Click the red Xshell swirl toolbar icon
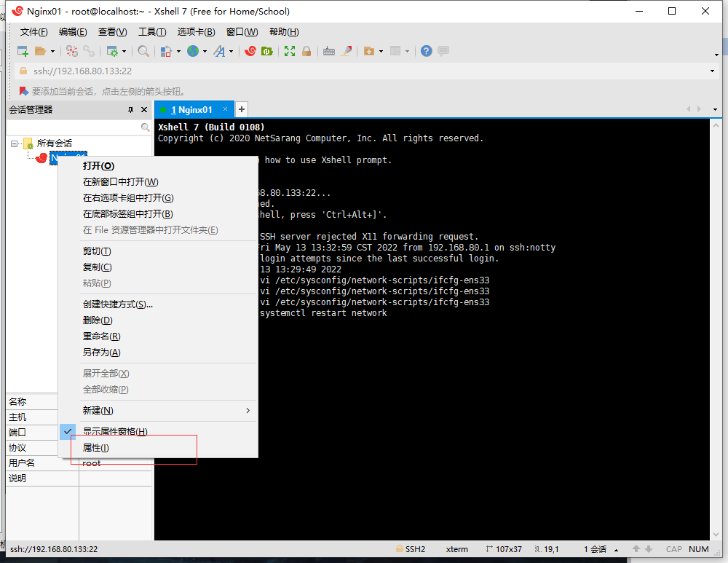Image resolution: width=728 pixels, height=563 pixels. tap(250, 51)
